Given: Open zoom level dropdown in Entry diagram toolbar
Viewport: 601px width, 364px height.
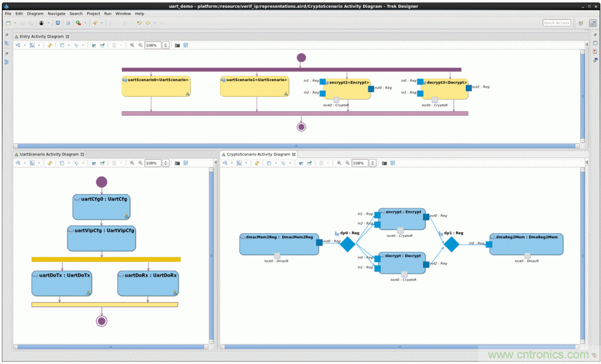Looking at the screenshot, I should (165, 45).
